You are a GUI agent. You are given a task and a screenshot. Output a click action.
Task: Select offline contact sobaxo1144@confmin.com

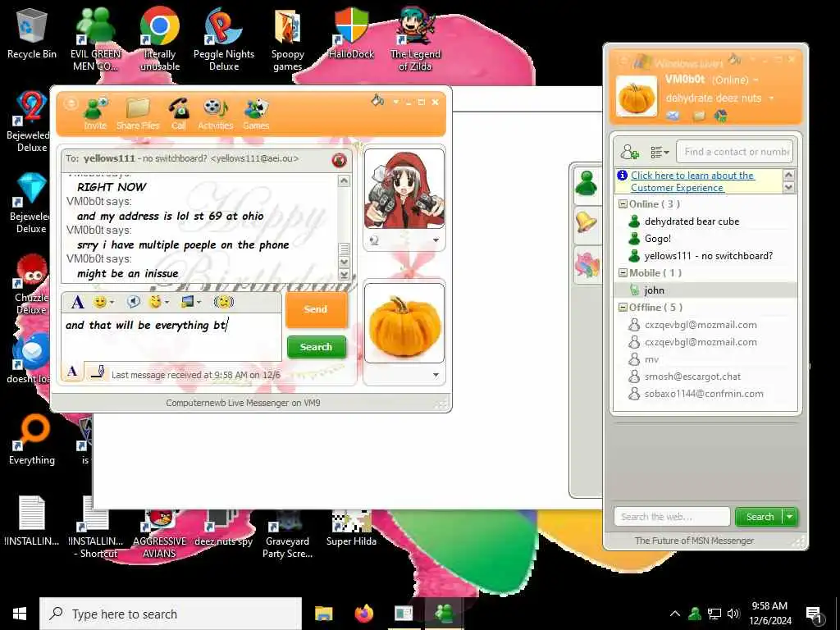point(703,393)
